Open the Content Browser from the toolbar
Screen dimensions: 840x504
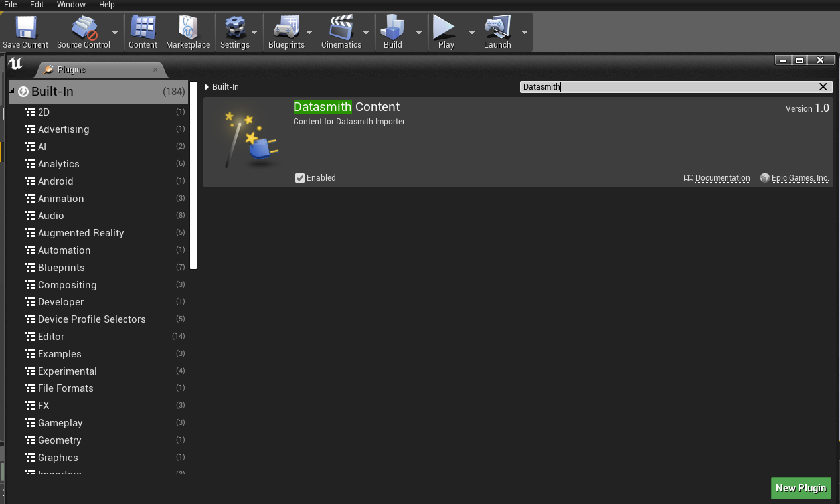pos(143,31)
